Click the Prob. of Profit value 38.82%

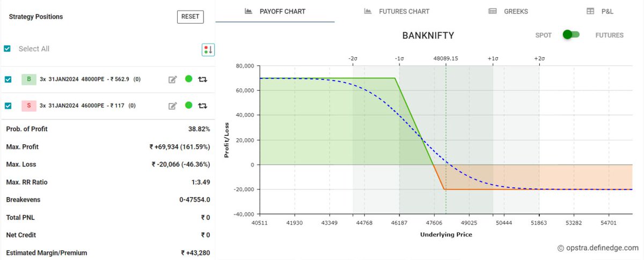199,129
